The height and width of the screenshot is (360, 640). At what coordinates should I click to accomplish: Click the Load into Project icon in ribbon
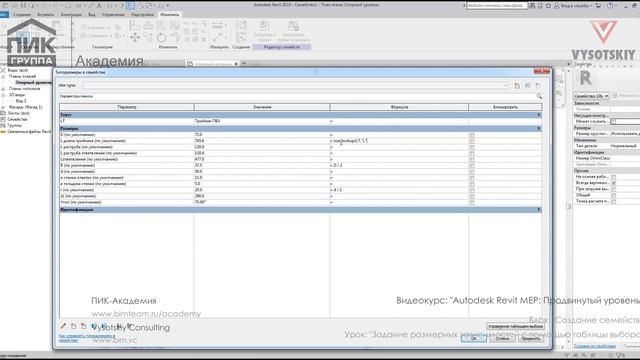tap(264, 31)
